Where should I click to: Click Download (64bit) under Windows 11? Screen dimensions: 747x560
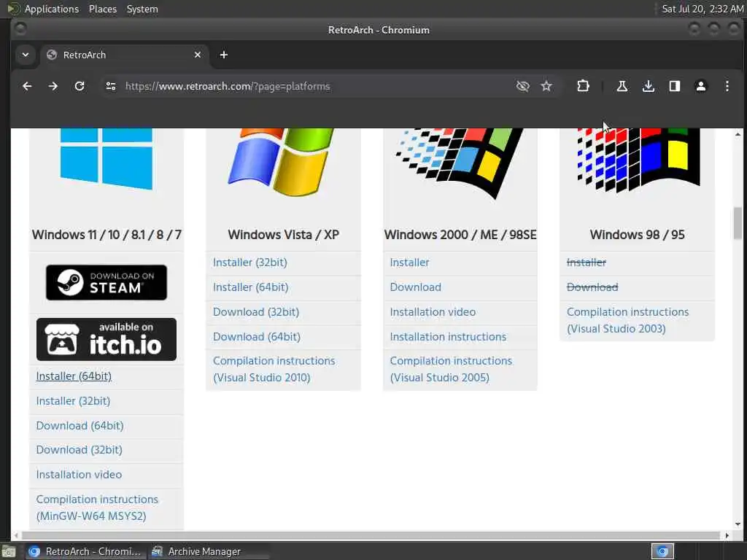click(80, 426)
